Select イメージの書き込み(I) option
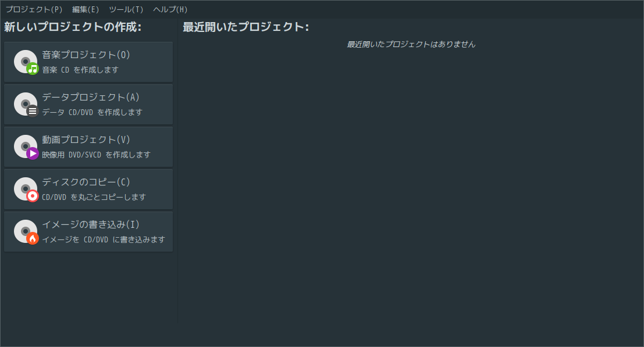The width and height of the screenshot is (644, 347). click(91, 224)
